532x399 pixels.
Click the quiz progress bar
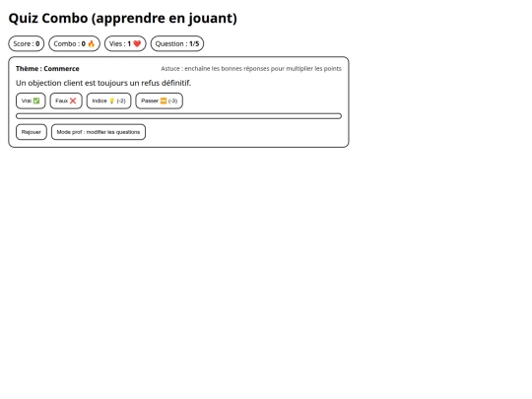tap(178, 116)
